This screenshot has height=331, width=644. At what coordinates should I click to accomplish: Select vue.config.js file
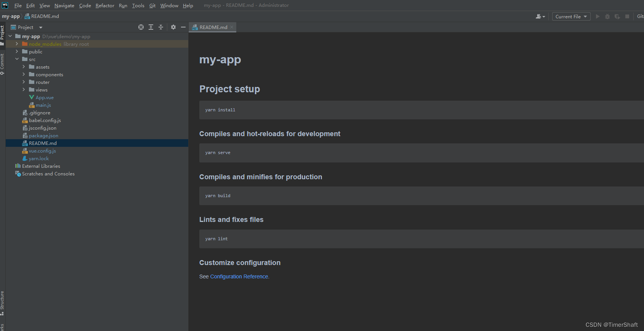point(42,151)
